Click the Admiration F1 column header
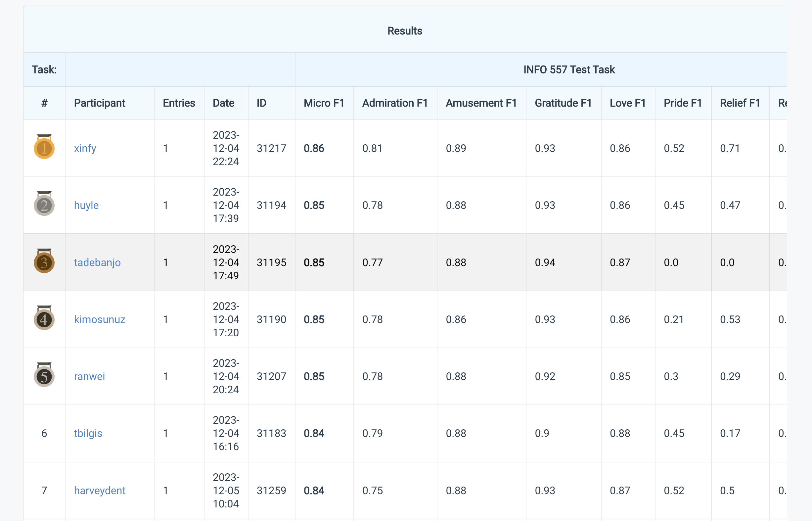Screen dimensions: 812x521 (x=395, y=103)
